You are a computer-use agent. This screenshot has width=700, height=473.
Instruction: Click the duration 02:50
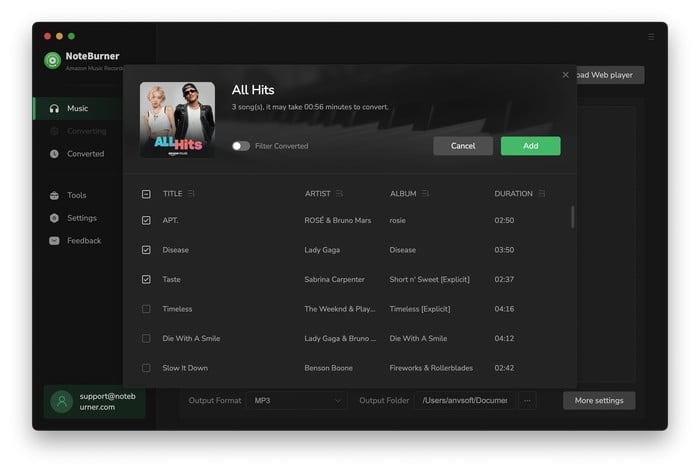coord(504,220)
